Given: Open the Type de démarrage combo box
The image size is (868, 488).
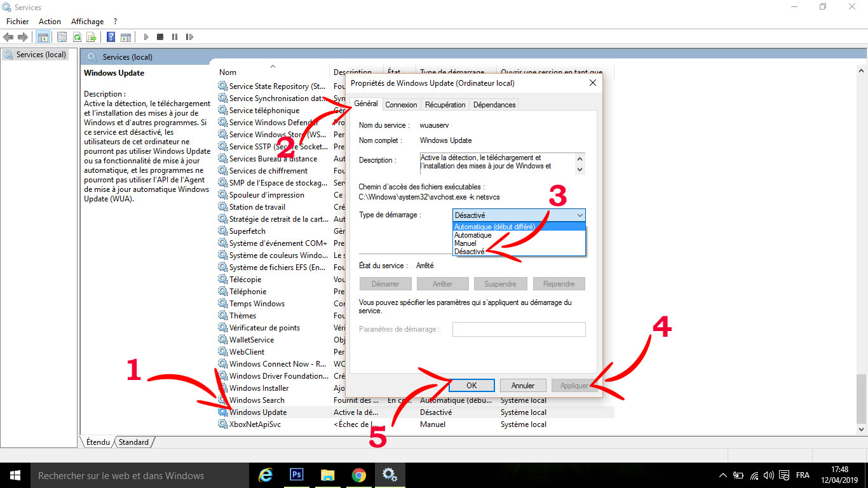Looking at the screenshot, I should (519, 215).
